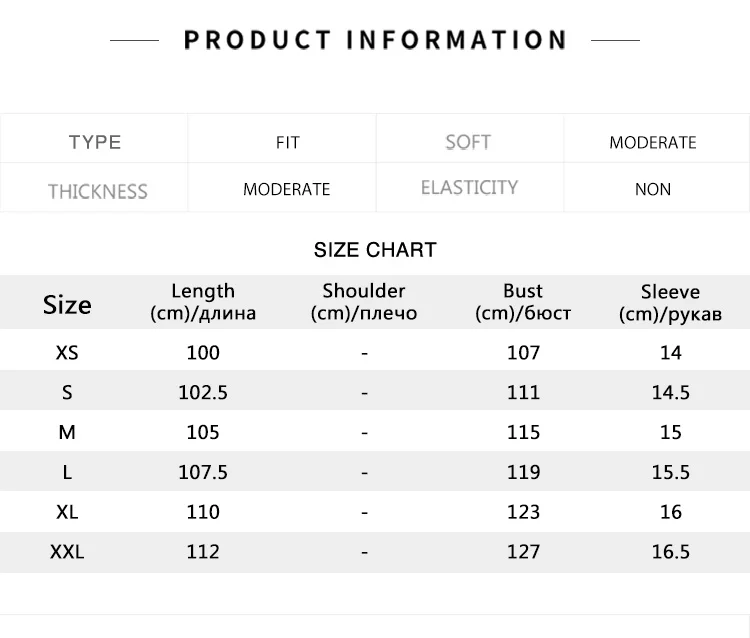Click the Shoulder (cm) column header
The image size is (750, 638).
(x=364, y=302)
